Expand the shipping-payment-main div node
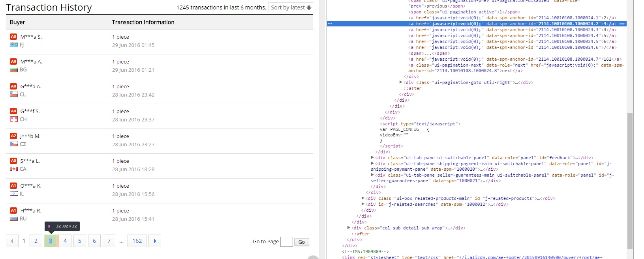Viewport: 644px width, 259px height. coord(372,164)
